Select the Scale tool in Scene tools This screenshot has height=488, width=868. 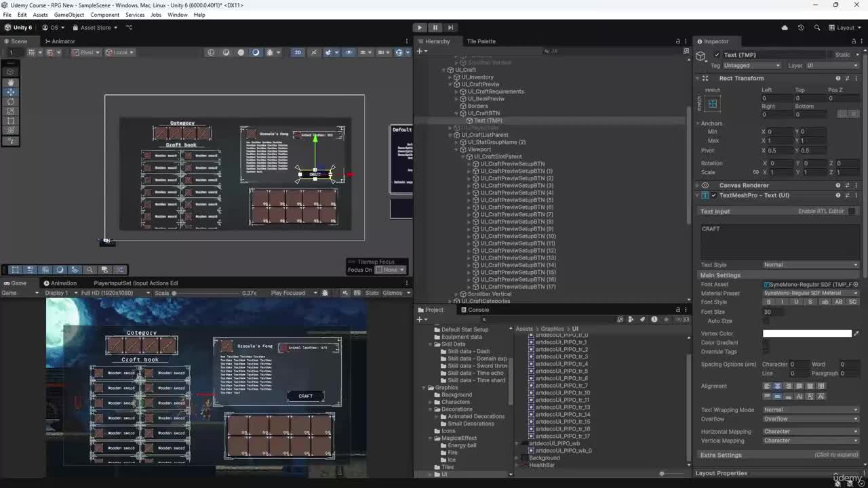click(x=11, y=111)
